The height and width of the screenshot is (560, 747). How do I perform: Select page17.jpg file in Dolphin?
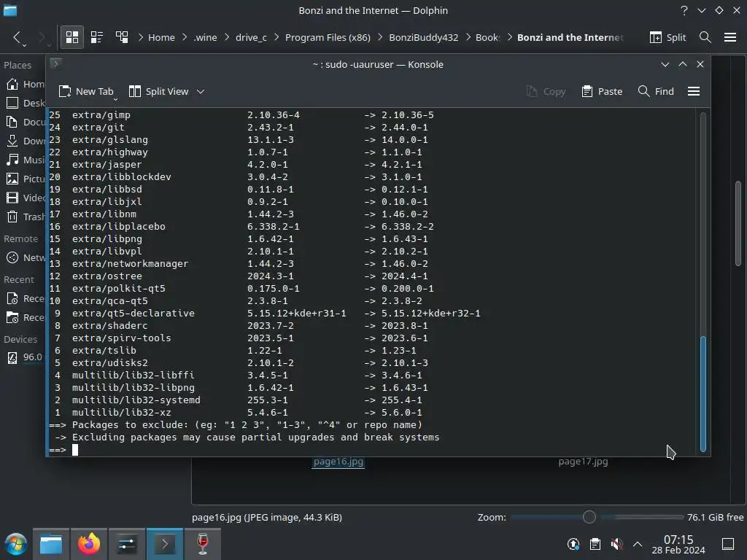583,462
